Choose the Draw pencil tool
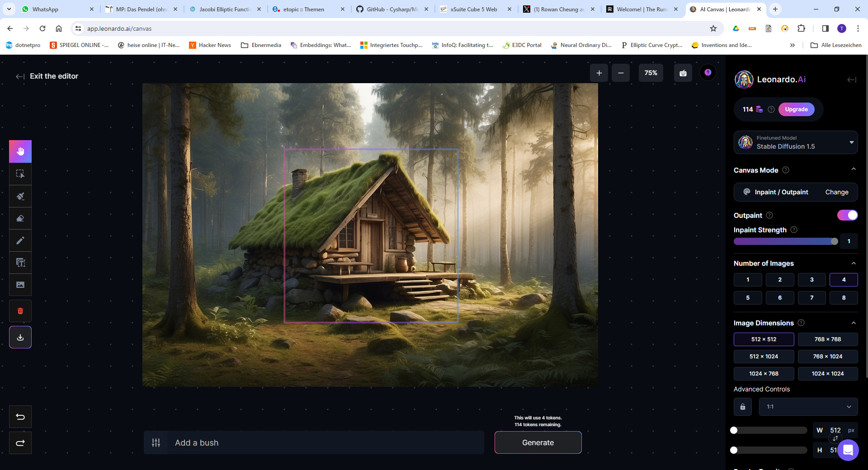 (20, 240)
